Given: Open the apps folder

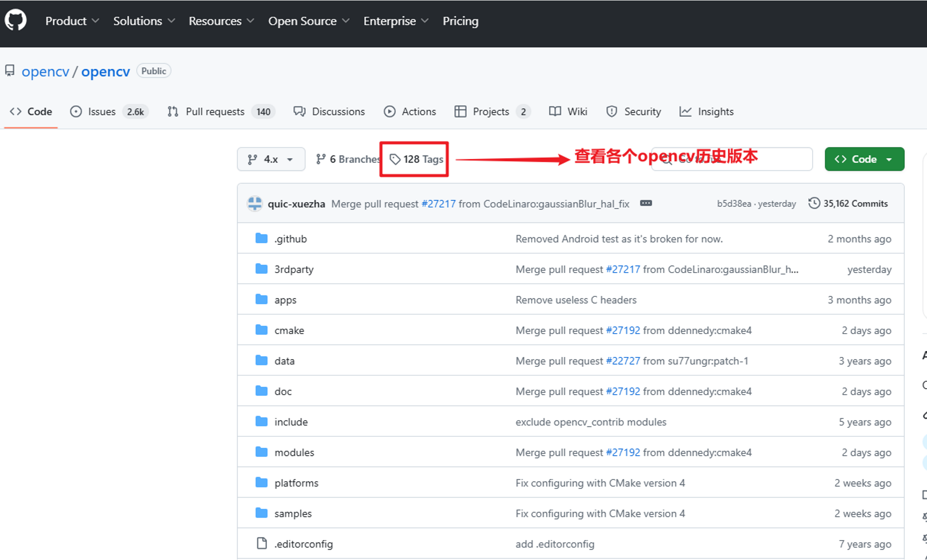Looking at the screenshot, I should tap(285, 300).
